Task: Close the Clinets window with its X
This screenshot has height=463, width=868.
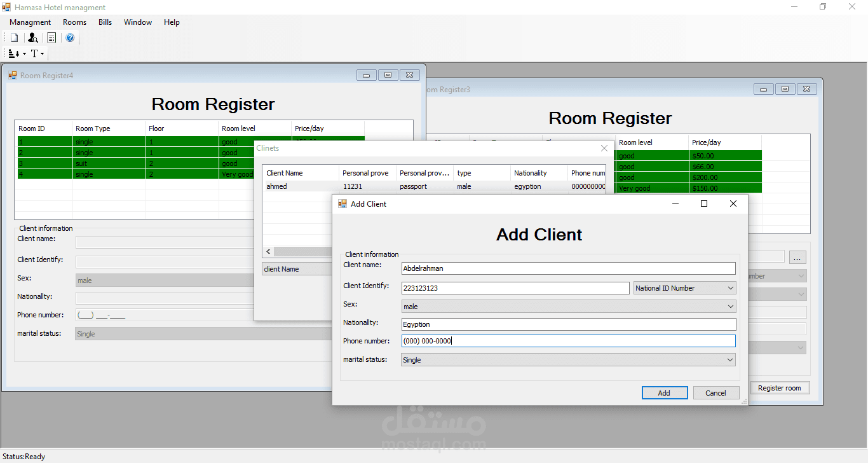Action: [604, 148]
